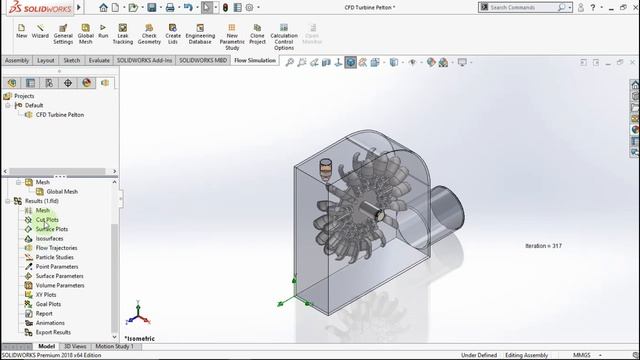The height and width of the screenshot is (360, 640).
Task: Open the Search Commands dropdown arrow
Action: point(569,7)
